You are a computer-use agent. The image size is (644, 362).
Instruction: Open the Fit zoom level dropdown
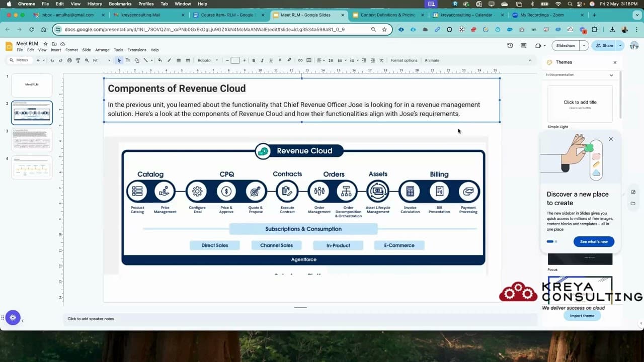102,60
